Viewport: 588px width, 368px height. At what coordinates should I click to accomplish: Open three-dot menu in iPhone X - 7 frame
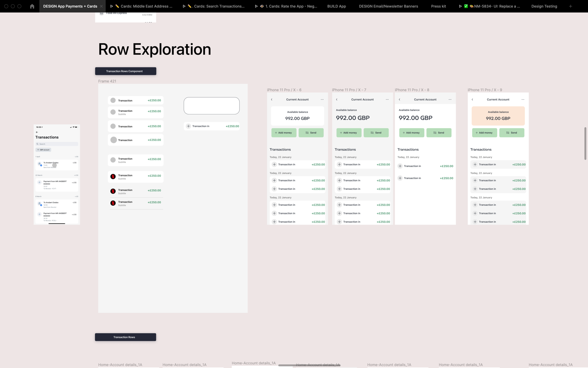tap(387, 100)
